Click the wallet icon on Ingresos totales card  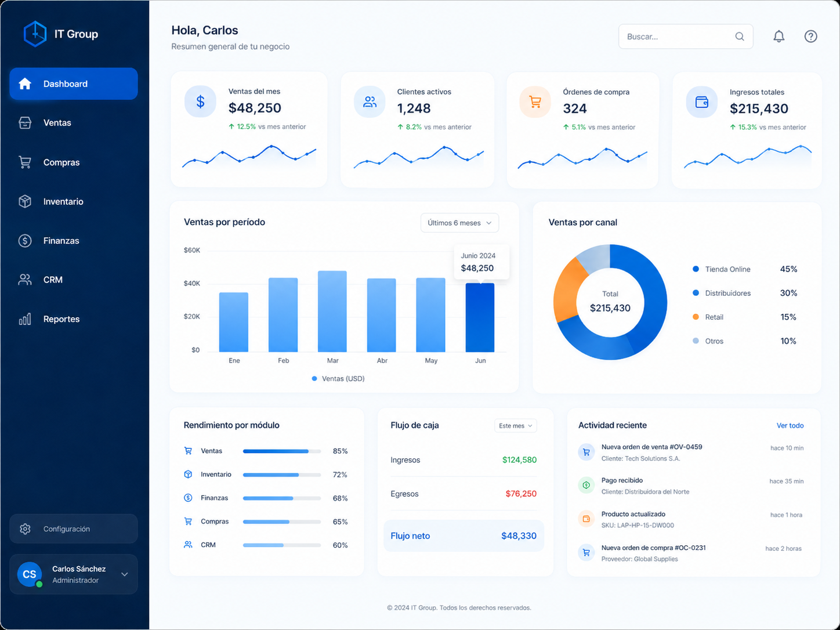[702, 102]
